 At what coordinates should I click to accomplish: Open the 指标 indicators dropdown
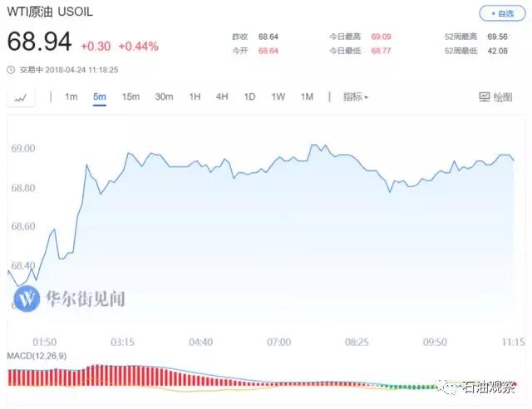tap(355, 97)
